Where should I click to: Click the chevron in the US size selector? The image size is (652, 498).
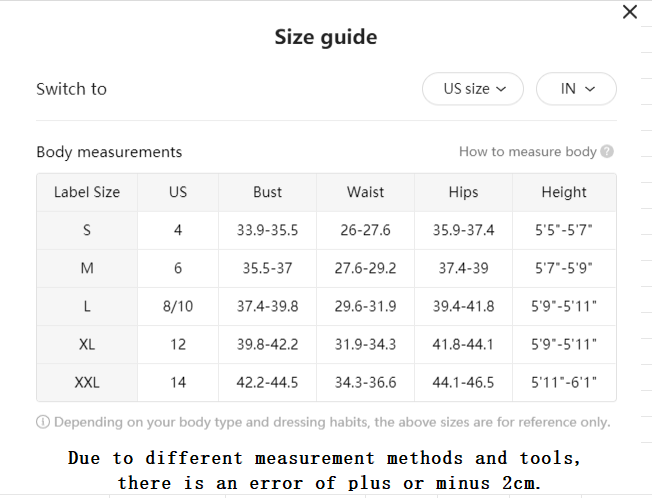[501, 89]
